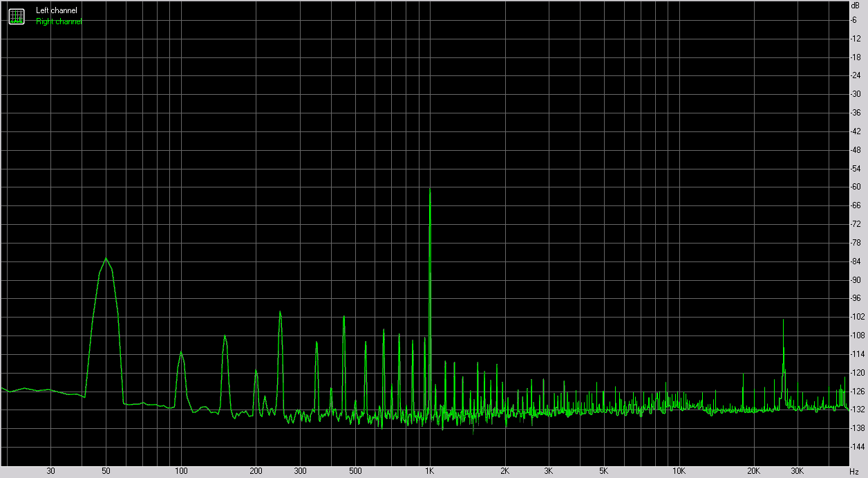Click the '-84' dB axis value
The width and height of the screenshot is (868, 478).
tap(856, 261)
